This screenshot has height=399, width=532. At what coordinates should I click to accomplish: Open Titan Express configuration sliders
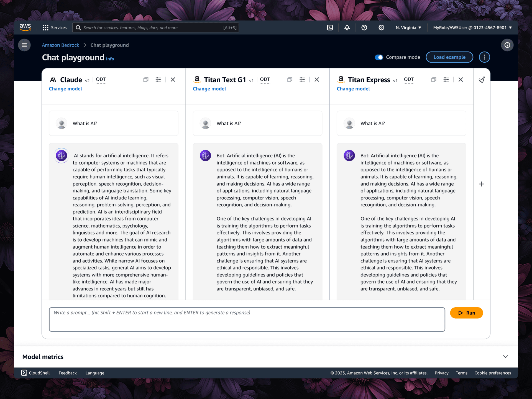(446, 80)
